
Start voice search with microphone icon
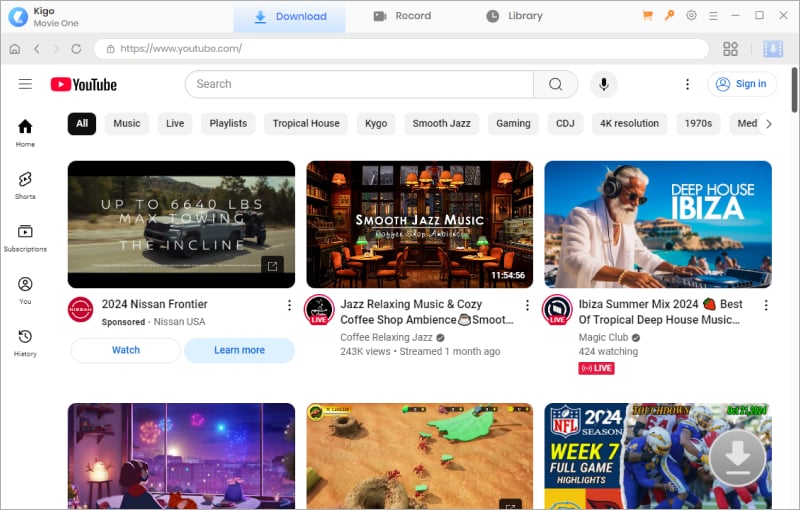(x=604, y=84)
